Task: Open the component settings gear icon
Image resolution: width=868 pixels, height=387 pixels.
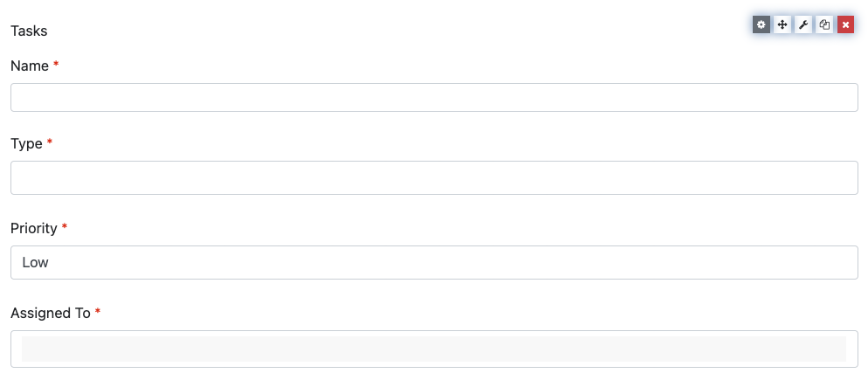Action: [761, 25]
